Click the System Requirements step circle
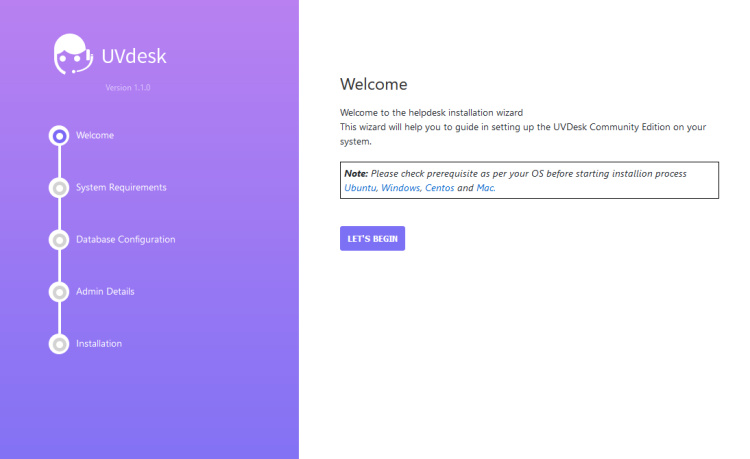The width and height of the screenshot is (750, 459). [59, 187]
